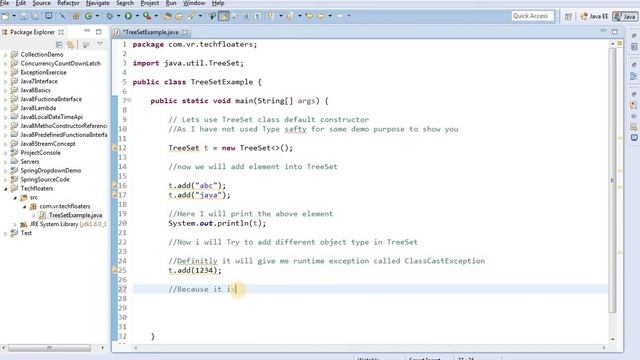Screen dimensions: 640x360
Task: Click the warning marker on line 12
Action: click(x=115, y=148)
